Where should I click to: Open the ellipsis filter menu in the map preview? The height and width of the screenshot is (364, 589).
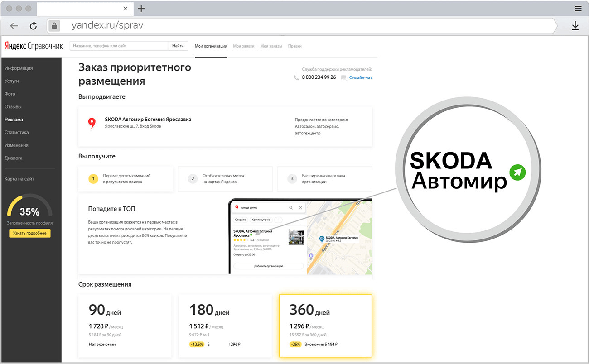[278, 220]
